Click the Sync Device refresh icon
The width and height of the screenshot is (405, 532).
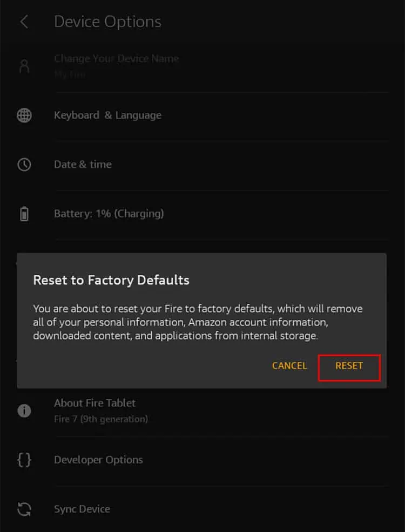pos(24,509)
